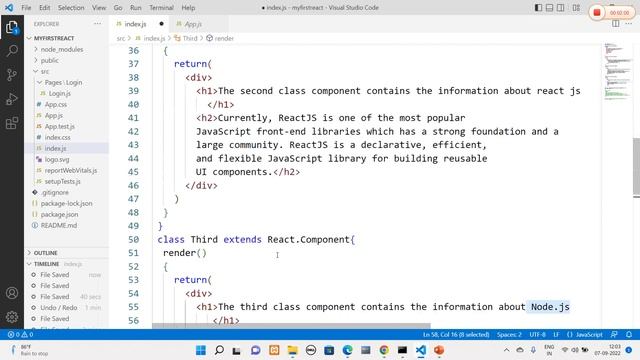Click the Ln 58, Col 16 status entry
The width and height of the screenshot is (640, 360).
(x=456, y=334)
